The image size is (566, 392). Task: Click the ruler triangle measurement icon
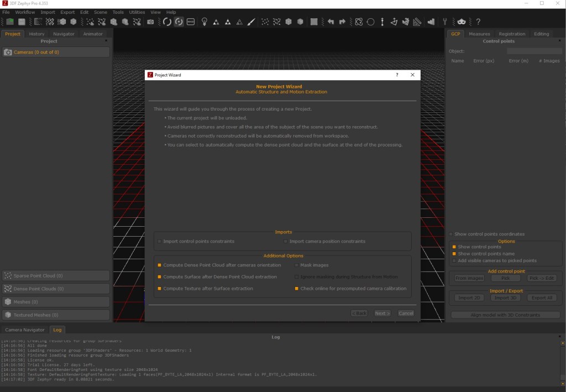[417, 22]
